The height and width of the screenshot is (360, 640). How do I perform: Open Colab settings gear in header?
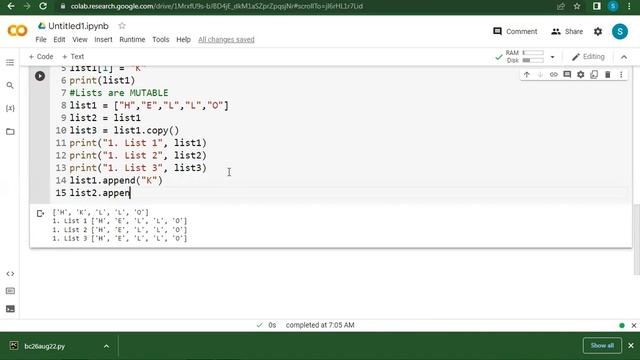[x=598, y=31]
